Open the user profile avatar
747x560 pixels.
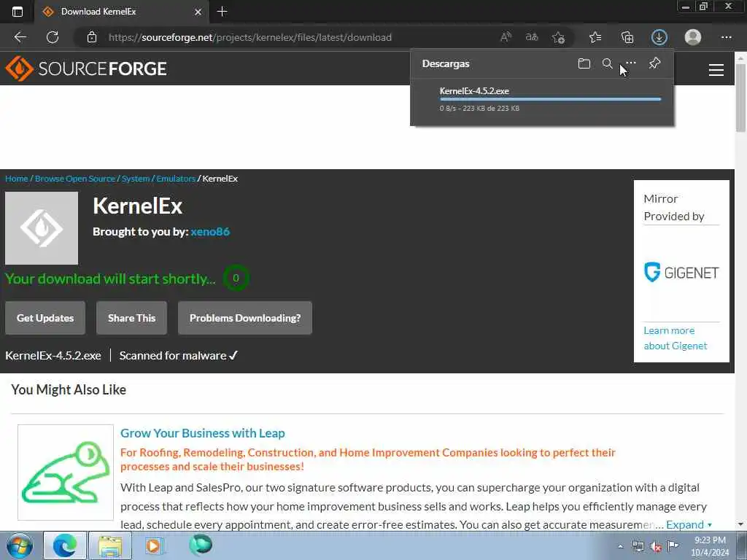[693, 37]
